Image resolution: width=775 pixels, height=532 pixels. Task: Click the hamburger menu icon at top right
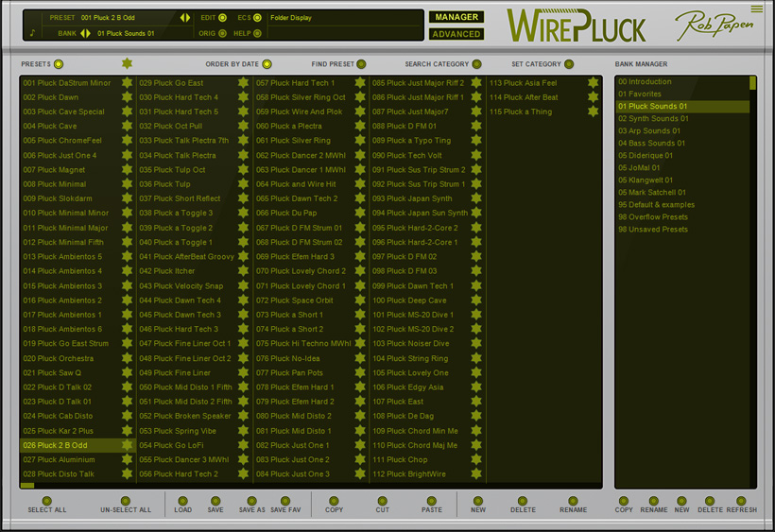[757, 9]
